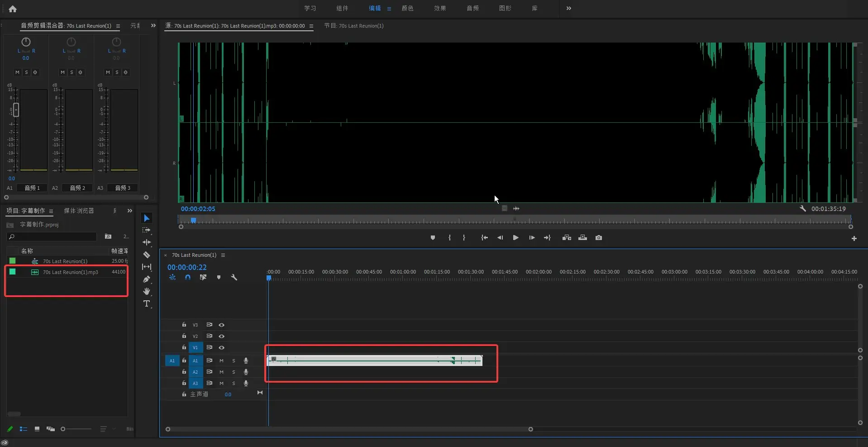The image size is (868, 447).
Task: Play the source clip
Action: 515,238
